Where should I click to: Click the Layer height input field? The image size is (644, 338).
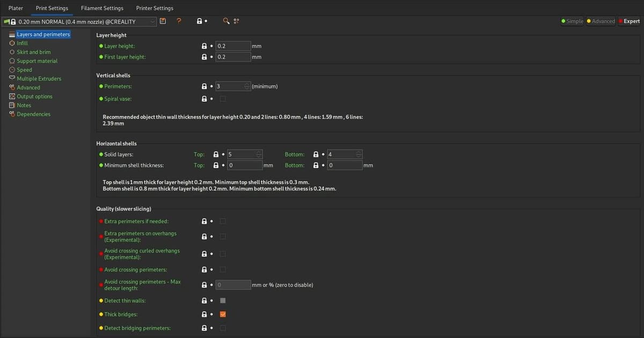tap(233, 46)
